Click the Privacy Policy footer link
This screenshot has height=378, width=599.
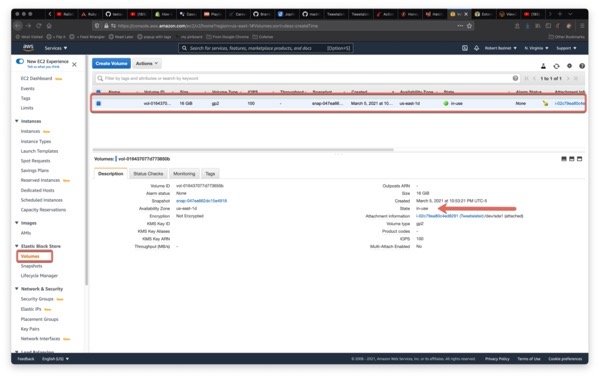coord(497,359)
